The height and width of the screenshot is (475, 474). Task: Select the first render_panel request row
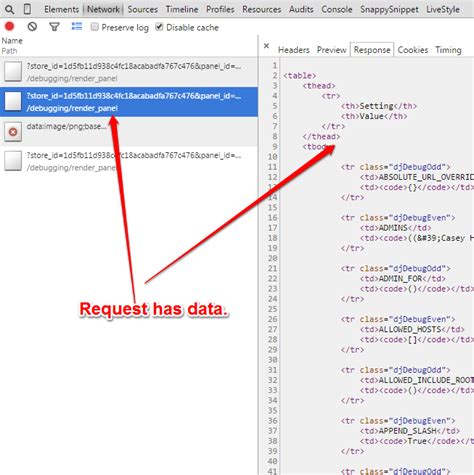(129, 72)
